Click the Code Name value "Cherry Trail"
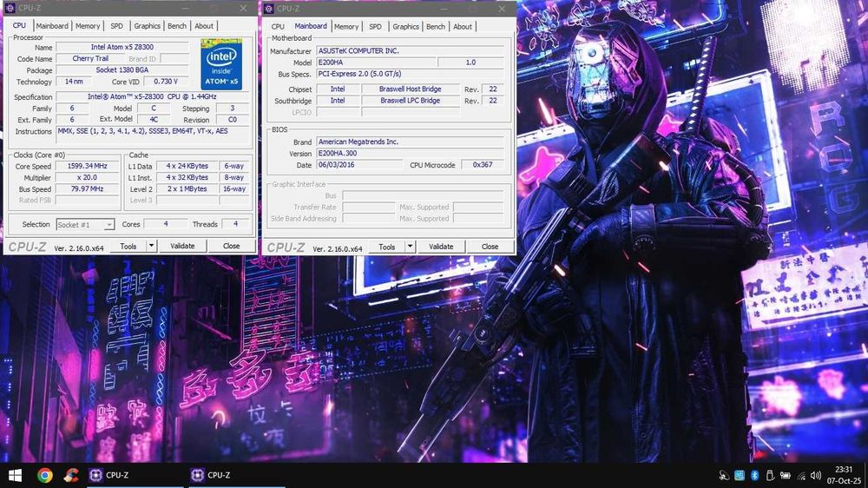The height and width of the screenshot is (488, 868). point(90,58)
